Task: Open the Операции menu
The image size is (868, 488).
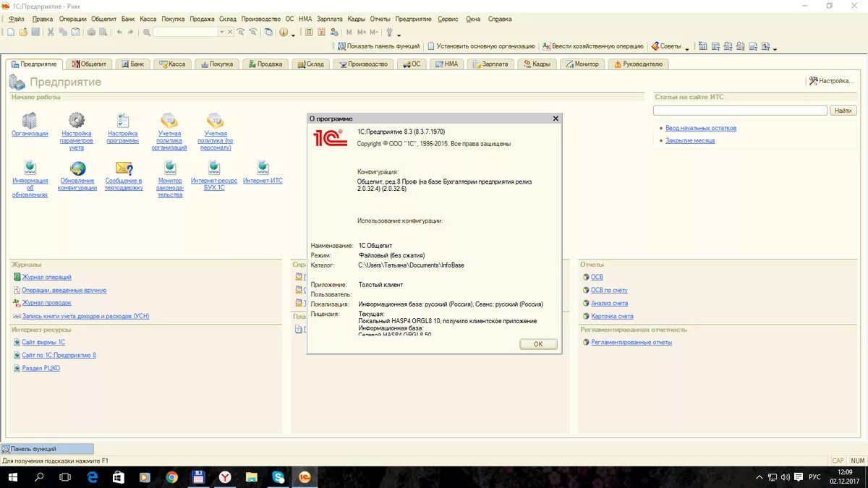Action: (72, 19)
